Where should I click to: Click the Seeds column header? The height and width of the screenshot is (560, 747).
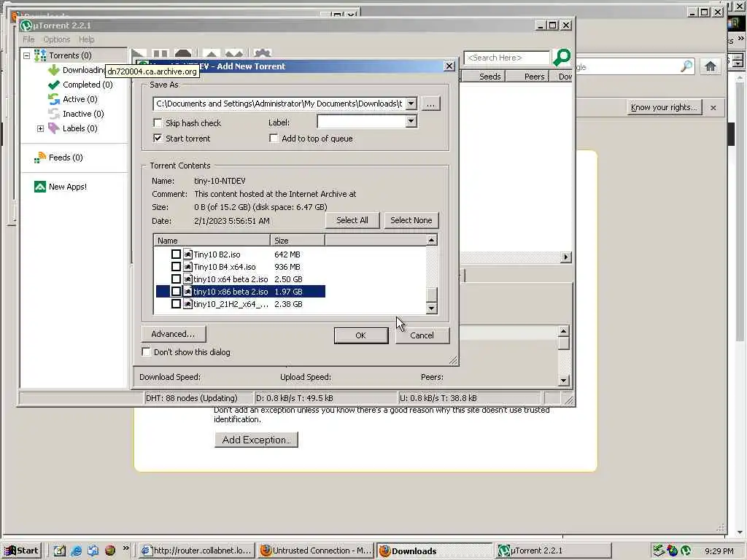(x=484, y=76)
